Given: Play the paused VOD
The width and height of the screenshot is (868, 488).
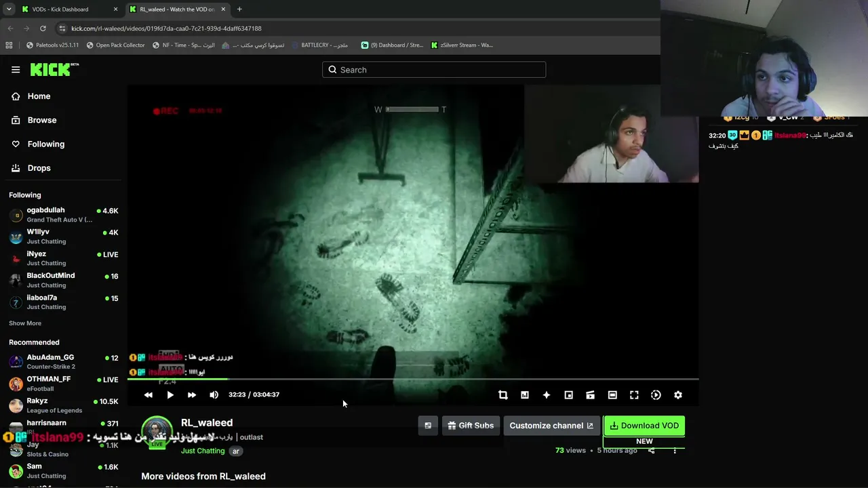Looking at the screenshot, I should 170,395.
